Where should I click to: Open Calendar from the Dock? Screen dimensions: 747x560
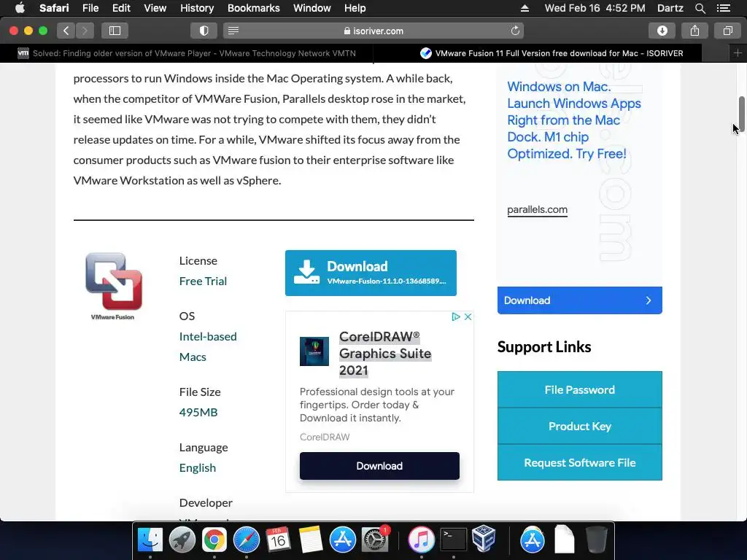(278, 540)
